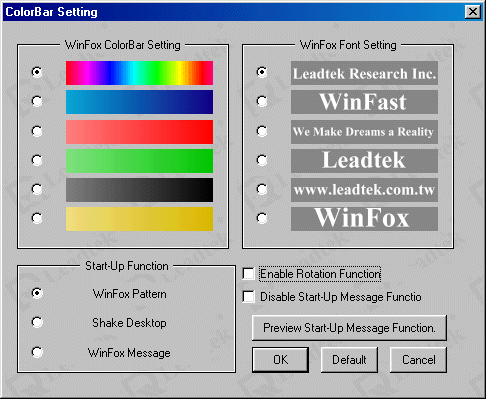Confirm settings with the OK button
Viewport: 486px width, 399px height.
point(280,360)
